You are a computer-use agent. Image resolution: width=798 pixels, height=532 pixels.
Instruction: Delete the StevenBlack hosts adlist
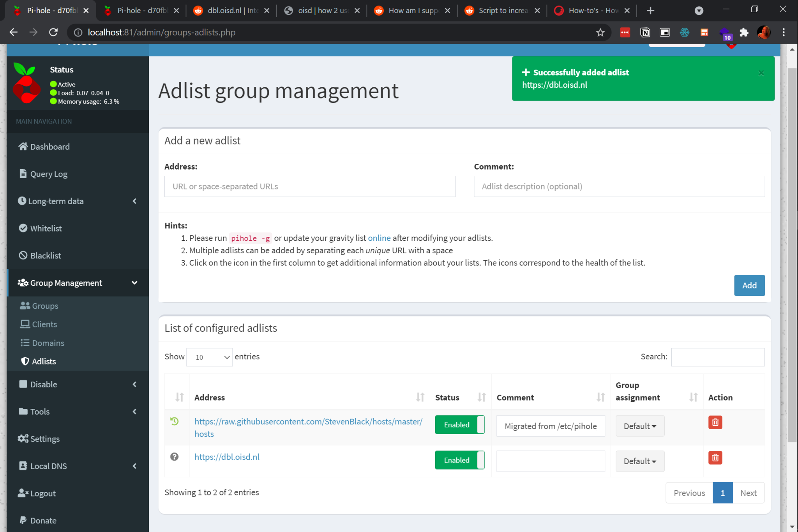pyautogui.click(x=715, y=422)
